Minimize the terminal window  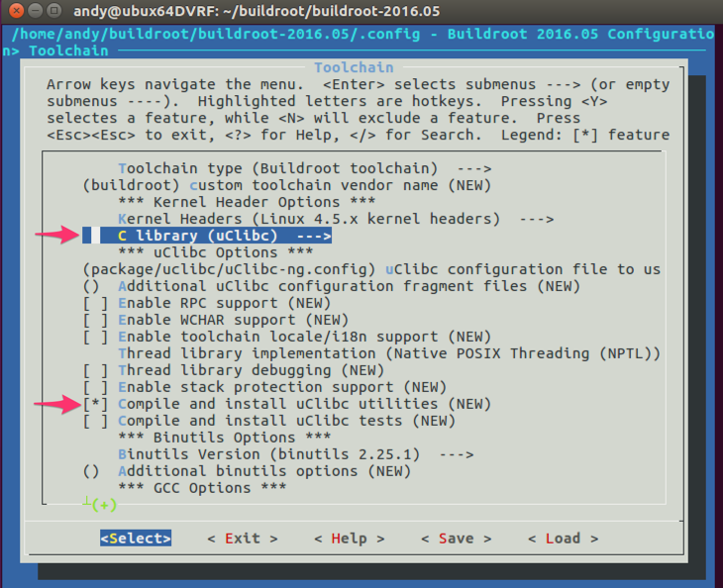coord(35,10)
